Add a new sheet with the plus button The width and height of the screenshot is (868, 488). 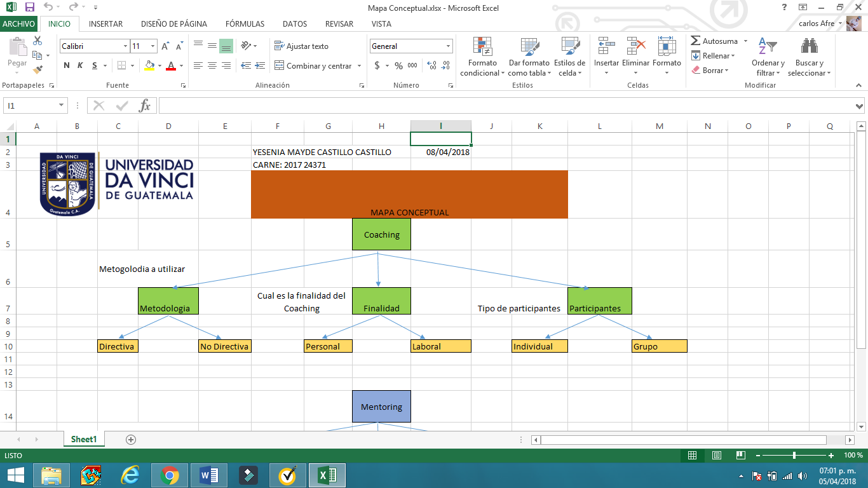point(130,438)
